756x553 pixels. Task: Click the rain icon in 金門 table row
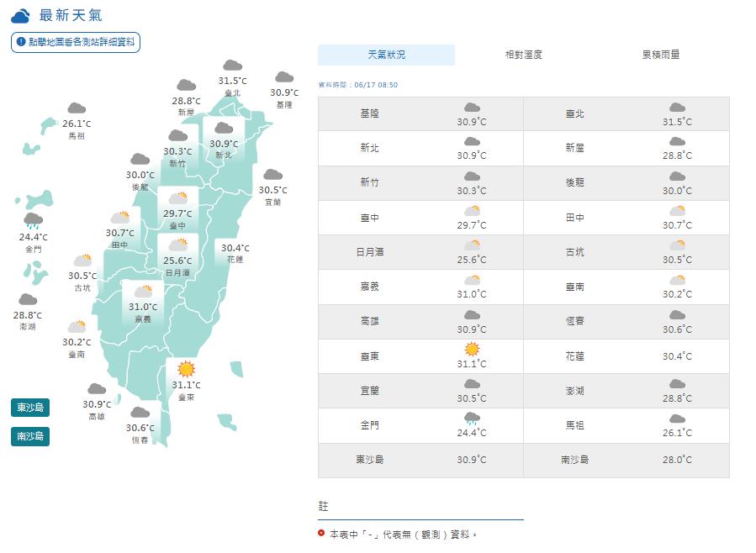click(x=472, y=418)
